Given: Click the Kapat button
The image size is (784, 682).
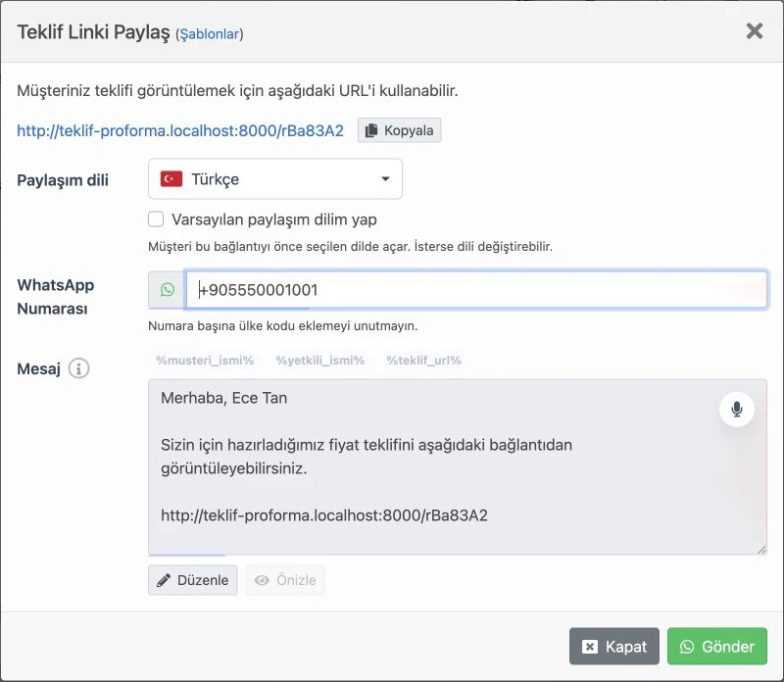Looking at the screenshot, I should 614,647.
